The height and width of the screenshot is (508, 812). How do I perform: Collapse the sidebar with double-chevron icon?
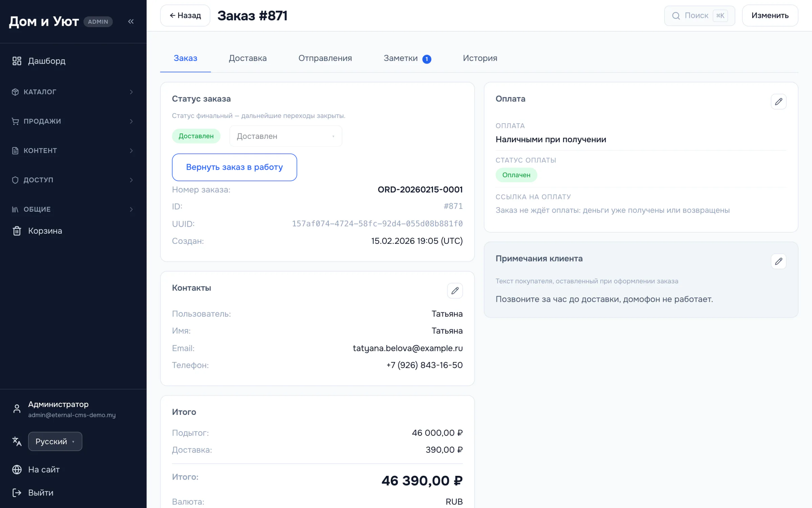click(x=131, y=21)
